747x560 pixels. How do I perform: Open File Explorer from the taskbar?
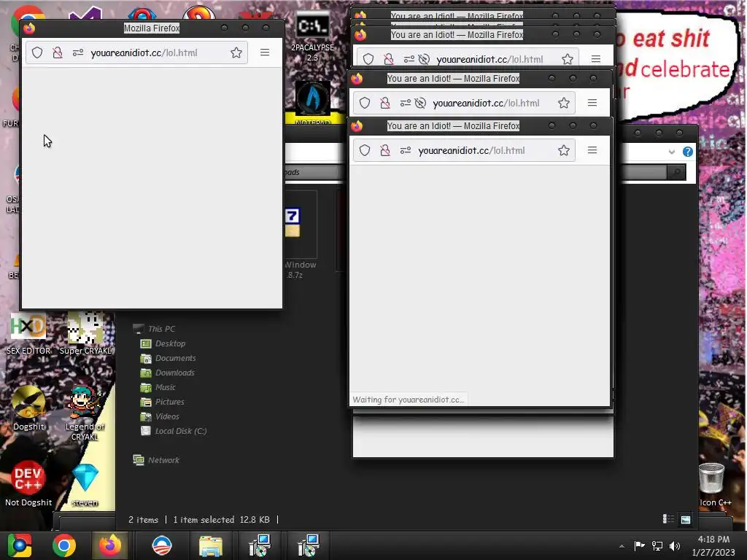click(210, 545)
